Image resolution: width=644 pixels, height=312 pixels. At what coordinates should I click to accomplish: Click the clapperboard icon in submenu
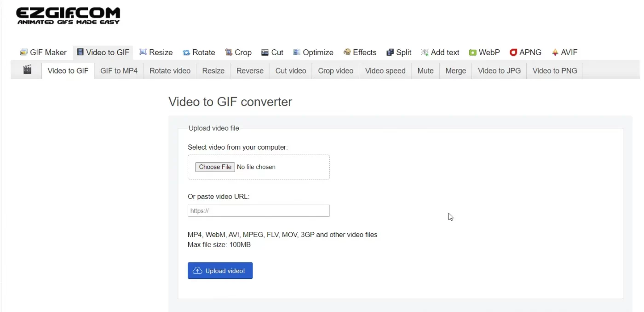pos(28,70)
